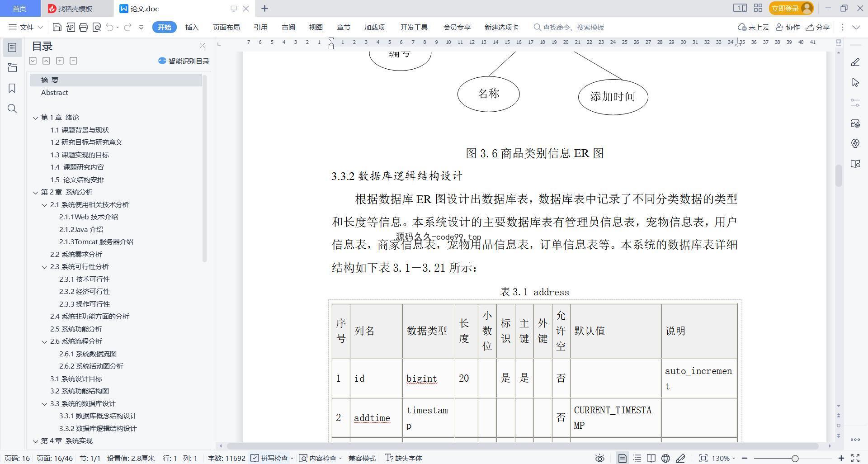The height and width of the screenshot is (464, 868).
Task: Jump to 3.3.2 数据库逻辑结构设计 outline item
Action: (x=98, y=429)
